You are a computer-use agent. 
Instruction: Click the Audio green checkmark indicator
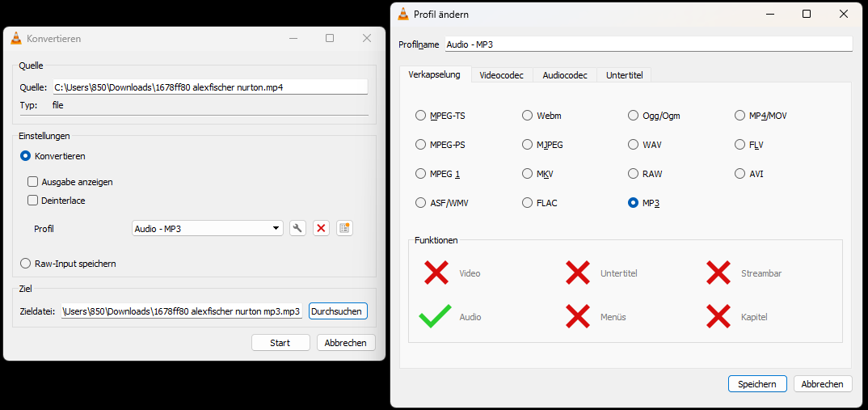[435, 317]
